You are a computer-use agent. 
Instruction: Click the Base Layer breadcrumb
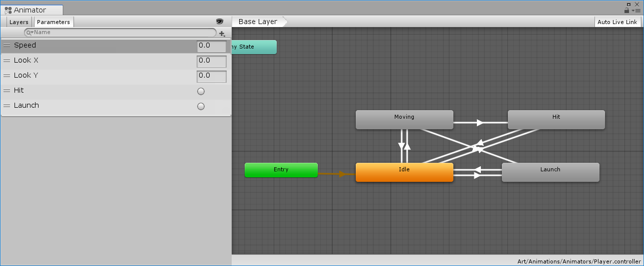pos(258,22)
